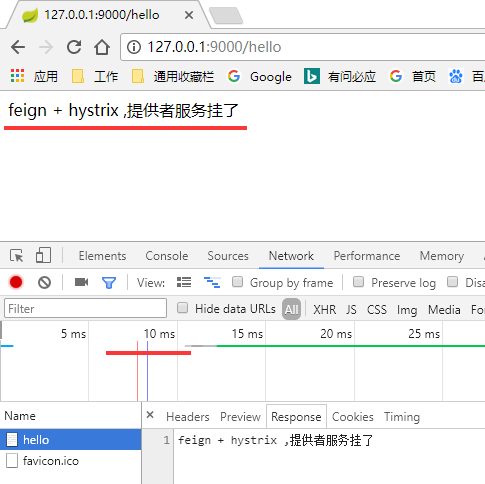Switch to the Sources tab
This screenshot has width=485, height=484.
[x=228, y=256]
